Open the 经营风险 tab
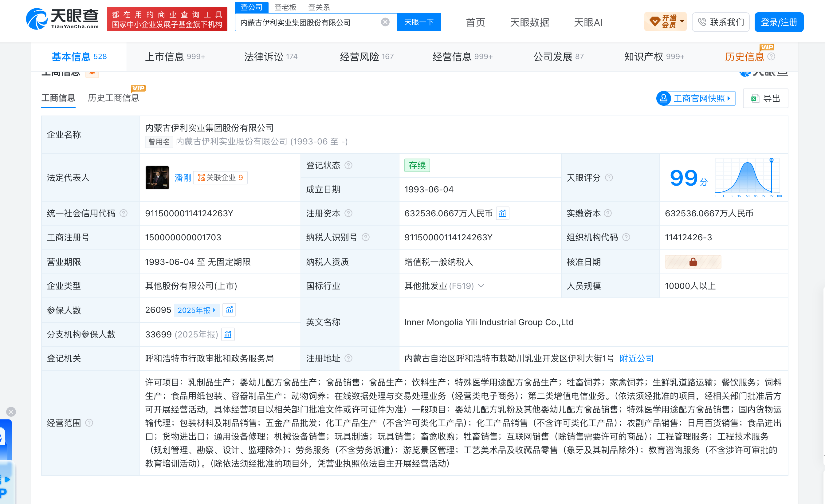Image resolution: width=825 pixels, height=504 pixels. point(367,57)
